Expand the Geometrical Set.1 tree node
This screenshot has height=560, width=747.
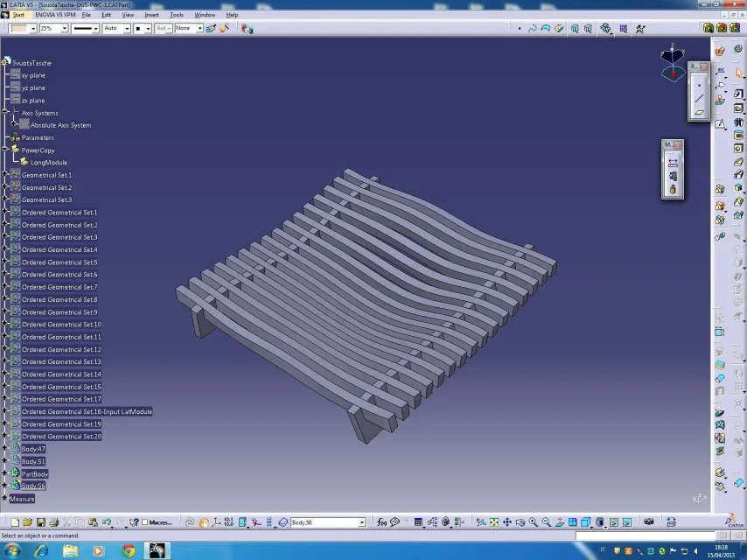(4, 174)
